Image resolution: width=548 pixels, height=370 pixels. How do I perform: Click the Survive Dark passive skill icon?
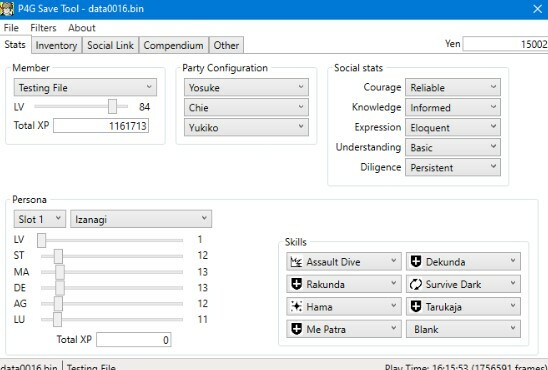pos(416,284)
